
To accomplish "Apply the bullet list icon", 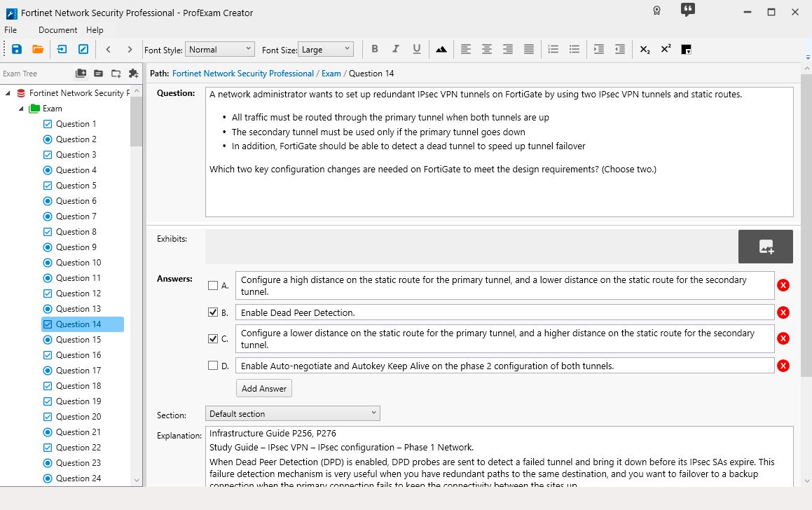I will click(x=574, y=49).
